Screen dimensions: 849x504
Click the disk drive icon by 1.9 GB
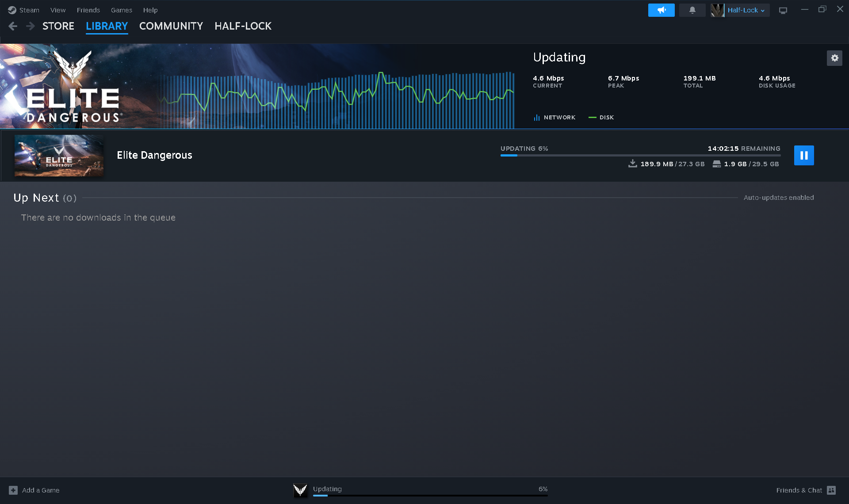(716, 164)
